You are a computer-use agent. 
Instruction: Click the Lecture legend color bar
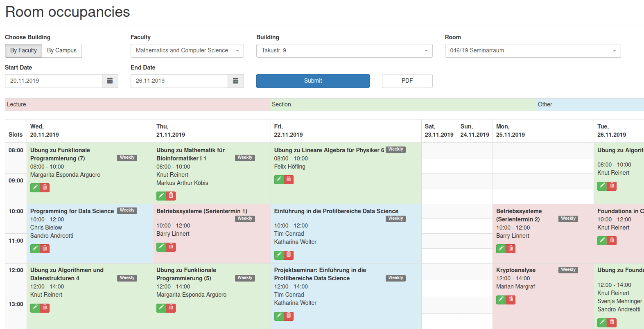click(137, 105)
